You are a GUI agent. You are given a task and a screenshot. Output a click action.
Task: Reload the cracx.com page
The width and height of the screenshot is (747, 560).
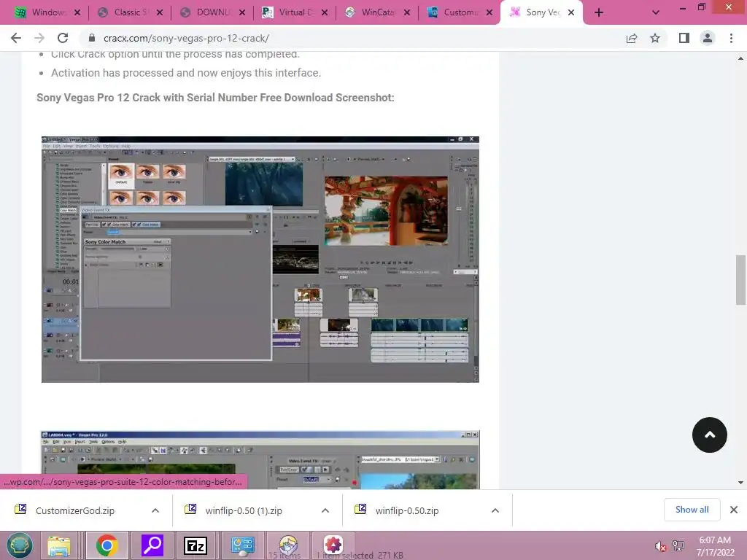63,38
